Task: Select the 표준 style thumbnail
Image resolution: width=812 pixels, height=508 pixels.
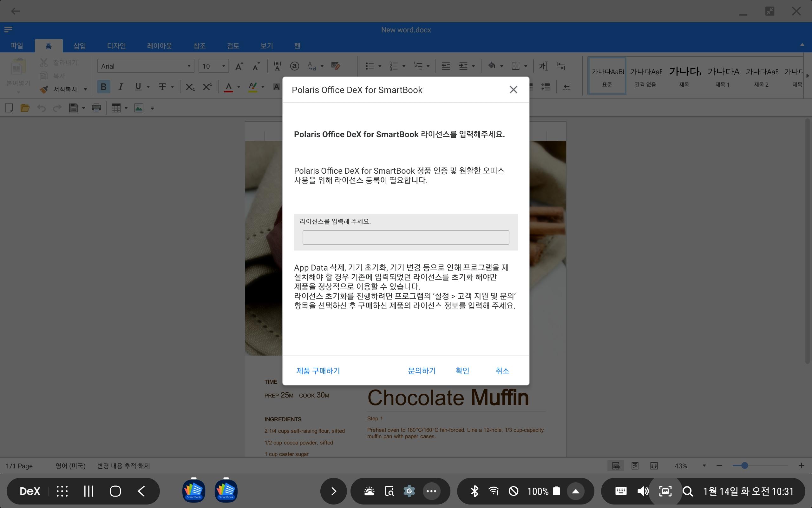Action: 607,76
